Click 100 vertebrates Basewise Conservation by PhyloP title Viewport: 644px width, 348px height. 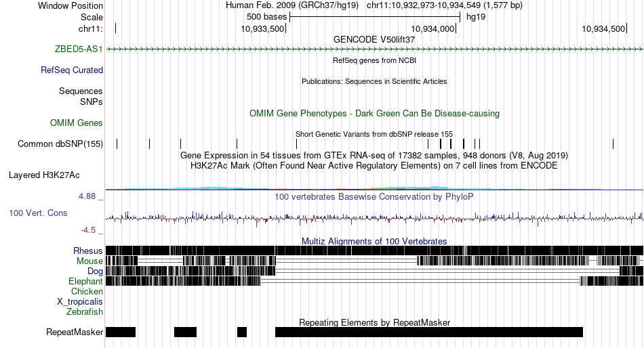[x=374, y=196]
